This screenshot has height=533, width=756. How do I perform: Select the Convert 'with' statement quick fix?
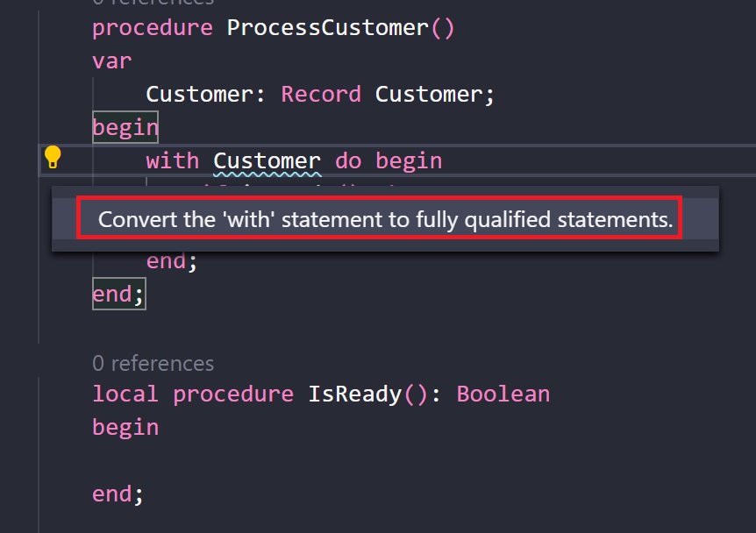[385, 219]
